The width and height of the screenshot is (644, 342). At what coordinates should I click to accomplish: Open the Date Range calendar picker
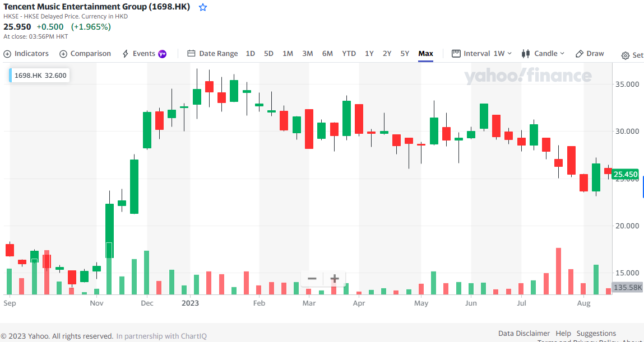tap(213, 54)
